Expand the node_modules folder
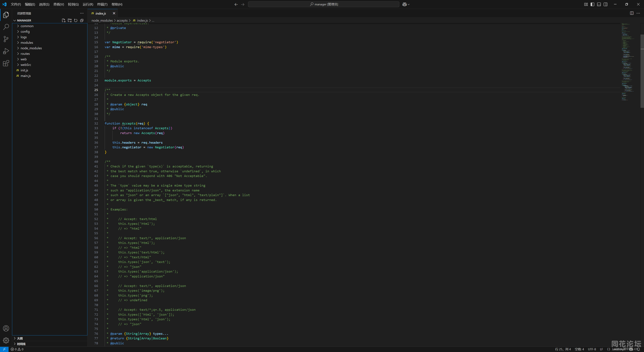 coord(50,48)
